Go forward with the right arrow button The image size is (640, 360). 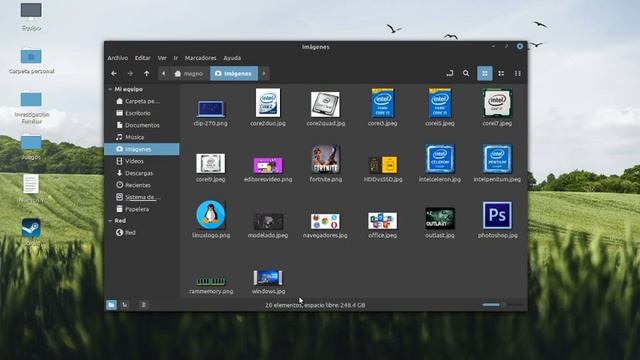130,73
